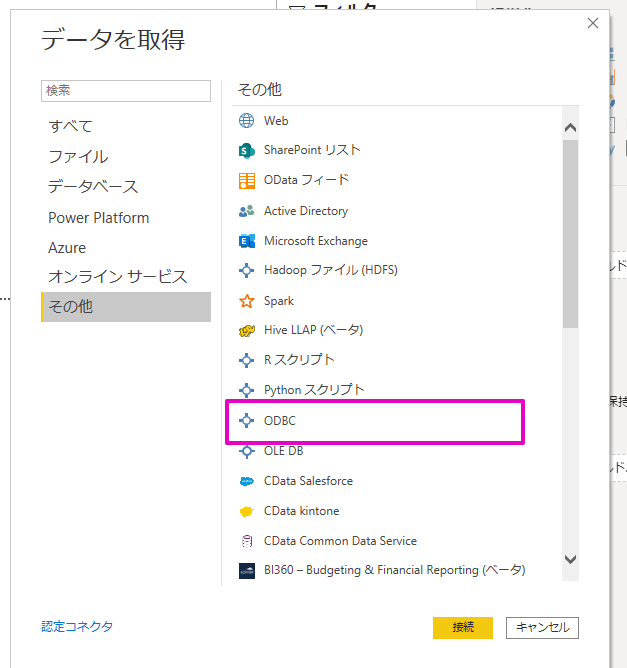Open the データベース category
627x668 pixels.
click(x=93, y=187)
